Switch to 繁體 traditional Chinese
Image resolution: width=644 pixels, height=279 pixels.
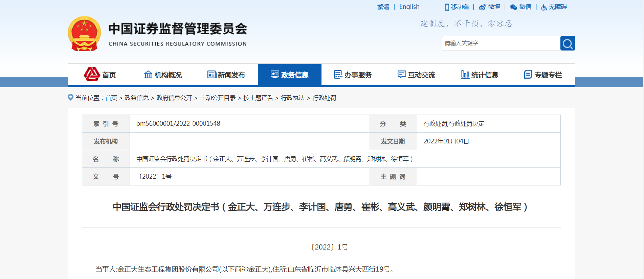[x=383, y=7]
